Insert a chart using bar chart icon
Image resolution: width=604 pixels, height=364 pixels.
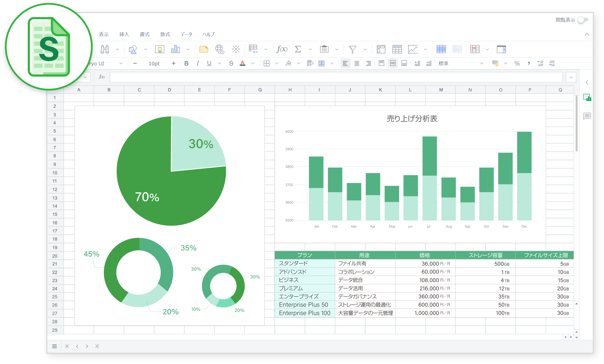[175, 49]
